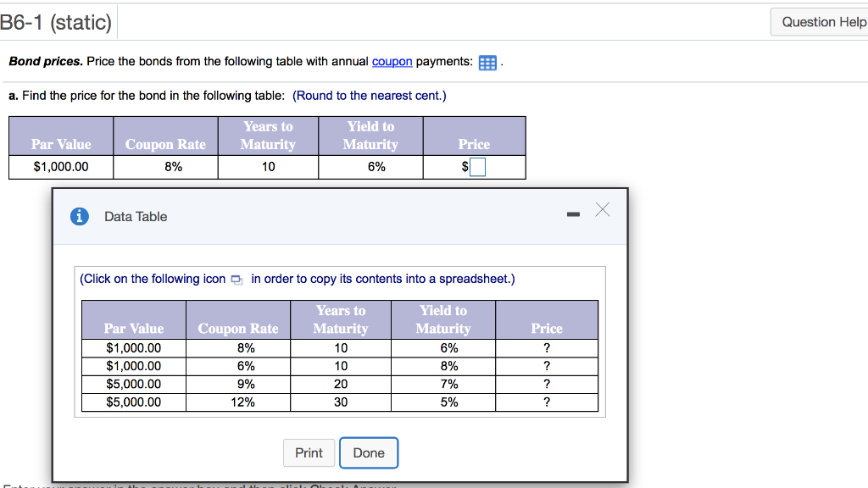The height and width of the screenshot is (488, 868).
Task: Select the $5,000.00 par value with 9% coupon
Action: [x=133, y=384]
